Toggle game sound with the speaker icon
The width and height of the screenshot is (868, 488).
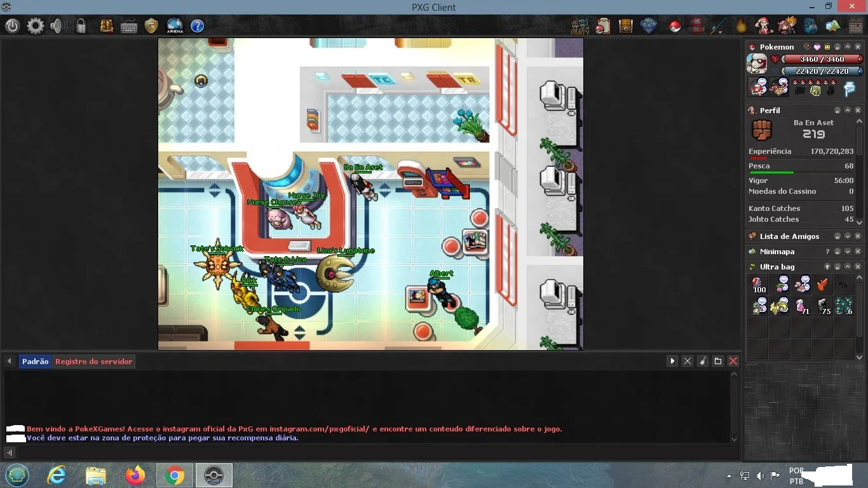58,26
